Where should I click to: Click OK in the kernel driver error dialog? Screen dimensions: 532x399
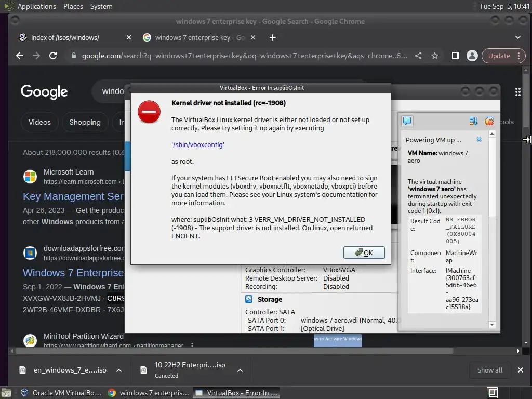364,252
